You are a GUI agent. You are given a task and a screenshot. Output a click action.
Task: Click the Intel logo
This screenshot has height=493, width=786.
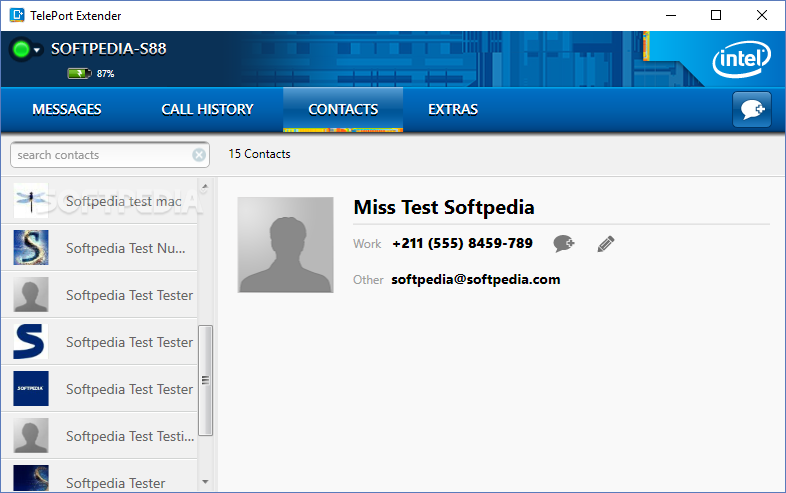click(x=741, y=59)
